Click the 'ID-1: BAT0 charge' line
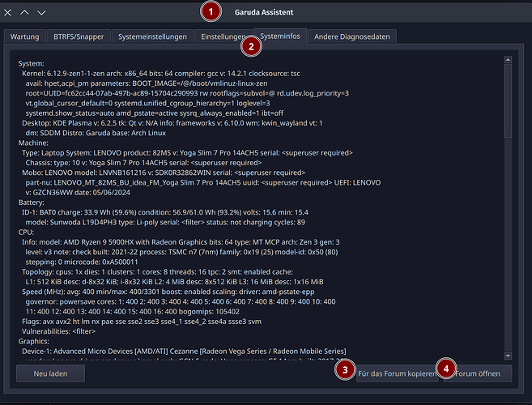The width and height of the screenshot is (532, 405). pyautogui.click(x=165, y=212)
